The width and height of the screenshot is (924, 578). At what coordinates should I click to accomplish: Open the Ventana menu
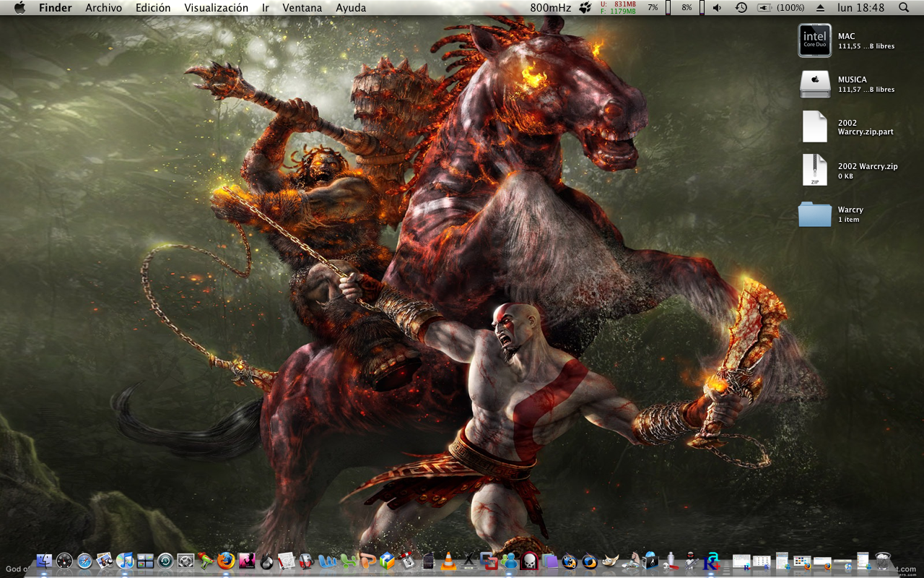coord(302,8)
